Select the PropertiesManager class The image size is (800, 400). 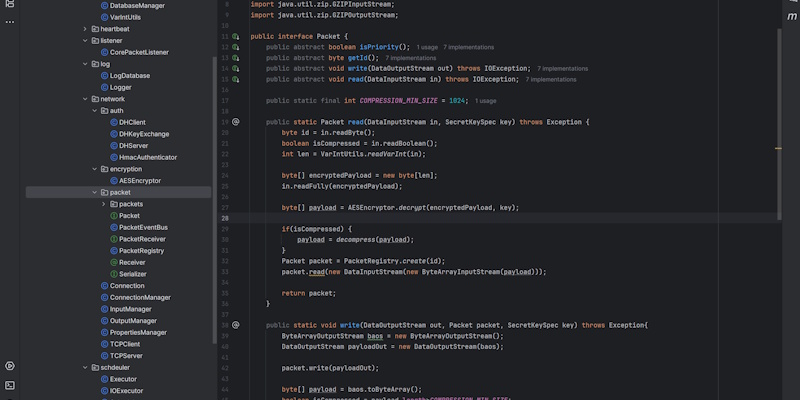138,333
